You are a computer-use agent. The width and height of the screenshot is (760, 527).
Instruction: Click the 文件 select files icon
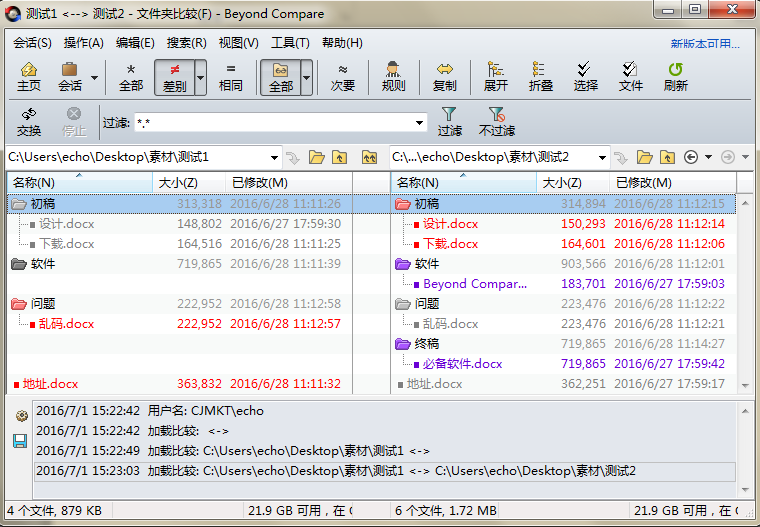click(x=630, y=77)
